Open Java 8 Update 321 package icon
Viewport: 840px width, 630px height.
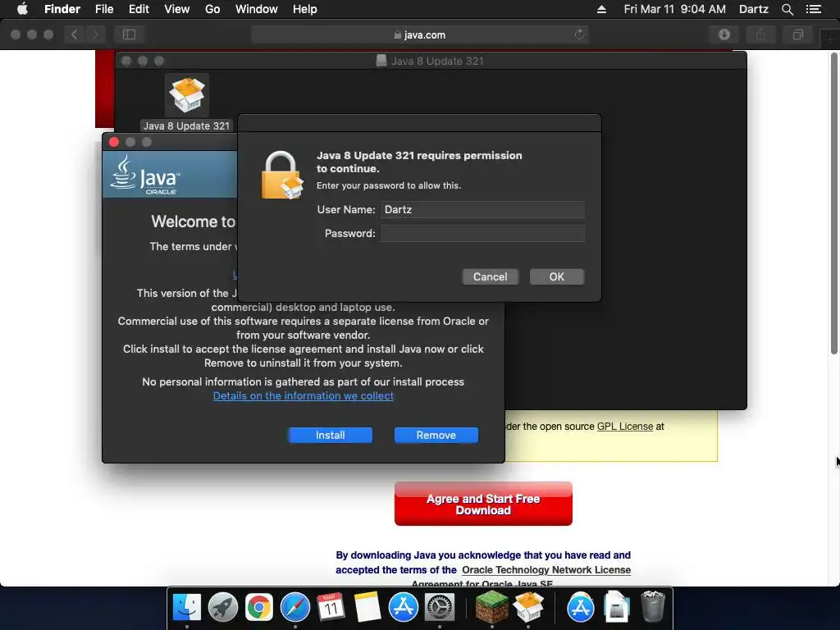(x=186, y=95)
